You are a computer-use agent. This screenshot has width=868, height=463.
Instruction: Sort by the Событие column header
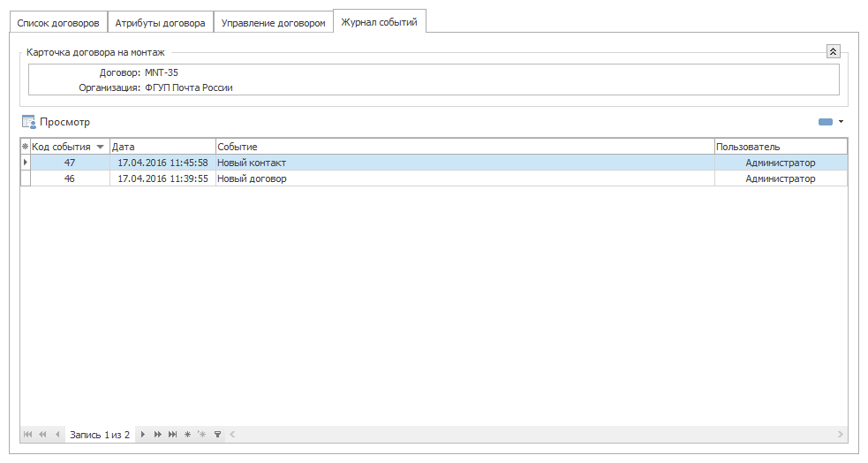(465, 147)
